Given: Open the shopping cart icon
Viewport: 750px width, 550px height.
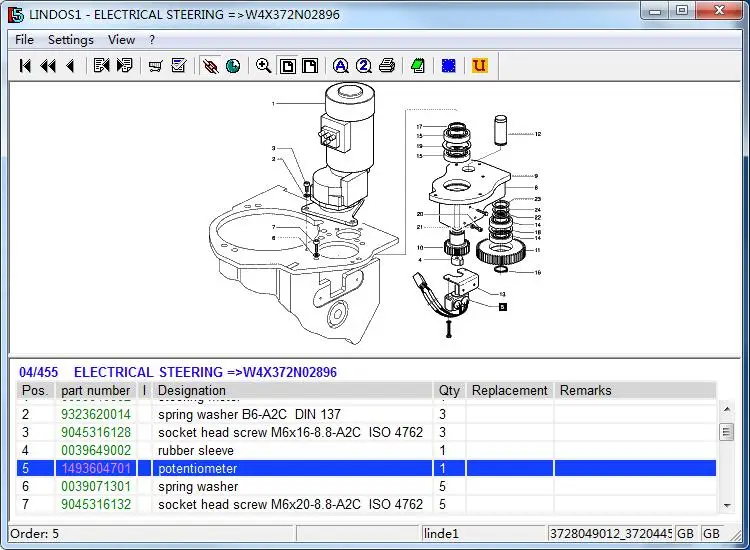Looking at the screenshot, I should [155, 66].
